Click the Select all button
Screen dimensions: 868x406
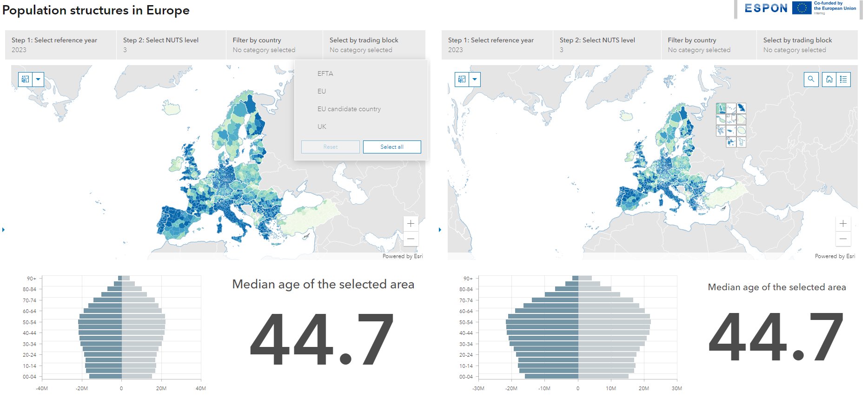point(392,147)
